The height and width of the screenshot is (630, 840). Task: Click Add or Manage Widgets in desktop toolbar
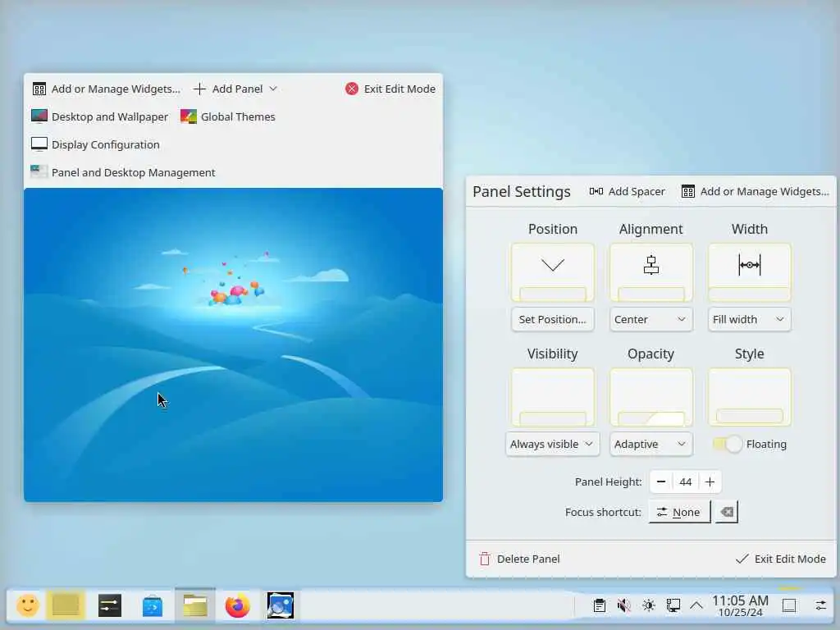(x=106, y=89)
